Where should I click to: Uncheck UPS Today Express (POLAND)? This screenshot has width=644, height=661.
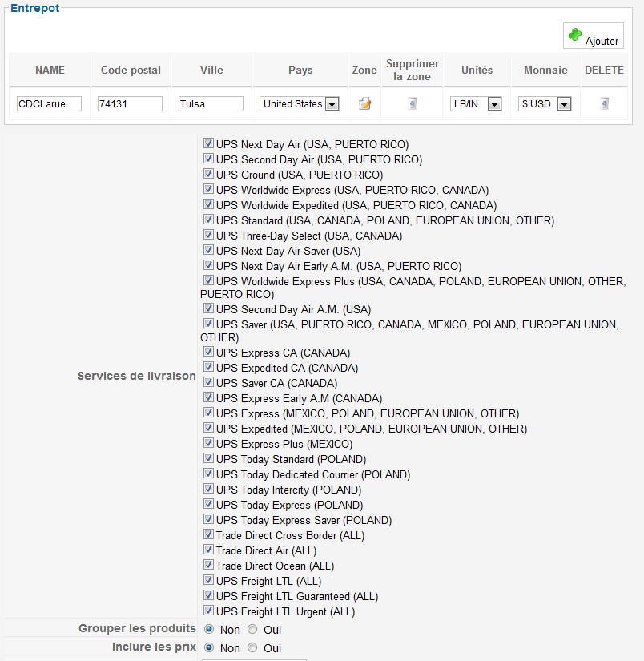click(x=208, y=503)
